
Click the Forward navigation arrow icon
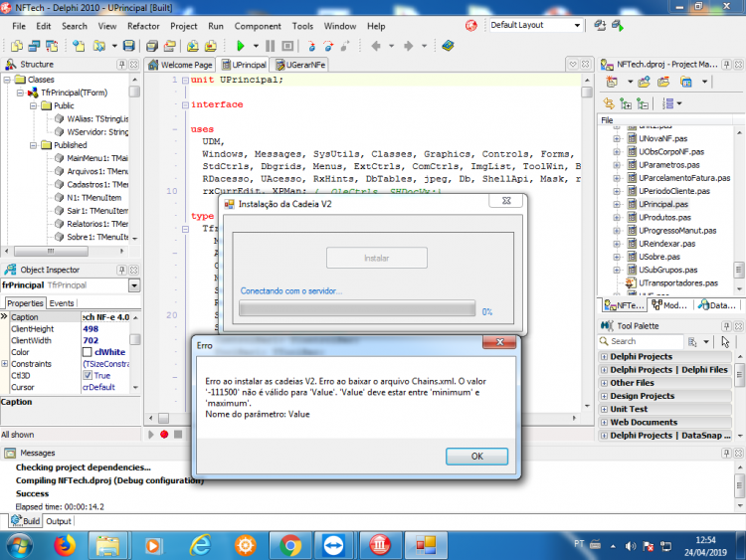pyautogui.click(x=408, y=46)
